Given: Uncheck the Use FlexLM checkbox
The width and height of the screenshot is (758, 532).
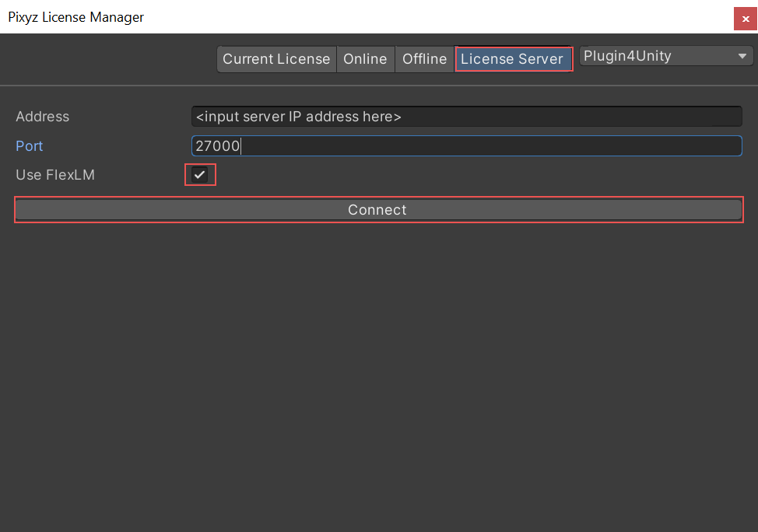Looking at the screenshot, I should point(200,175).
